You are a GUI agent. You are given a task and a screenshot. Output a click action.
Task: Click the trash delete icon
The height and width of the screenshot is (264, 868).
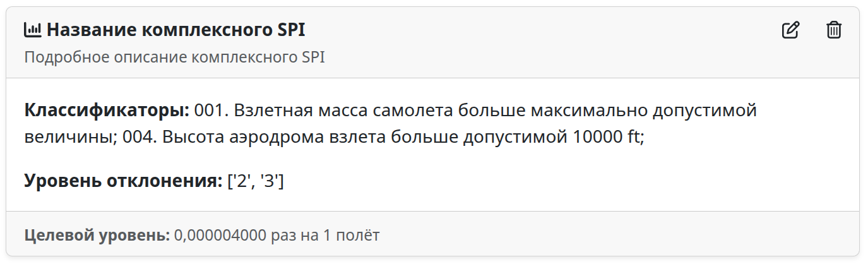834,30
